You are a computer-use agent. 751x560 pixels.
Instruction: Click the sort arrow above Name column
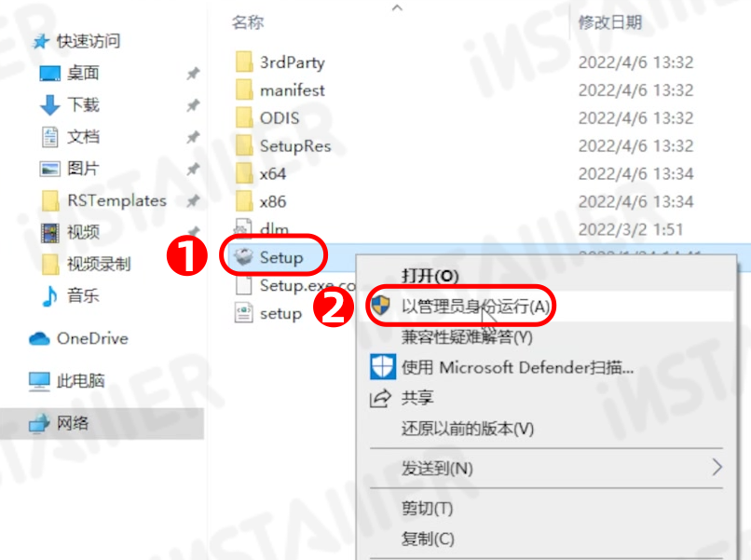[x=397, y=7]
